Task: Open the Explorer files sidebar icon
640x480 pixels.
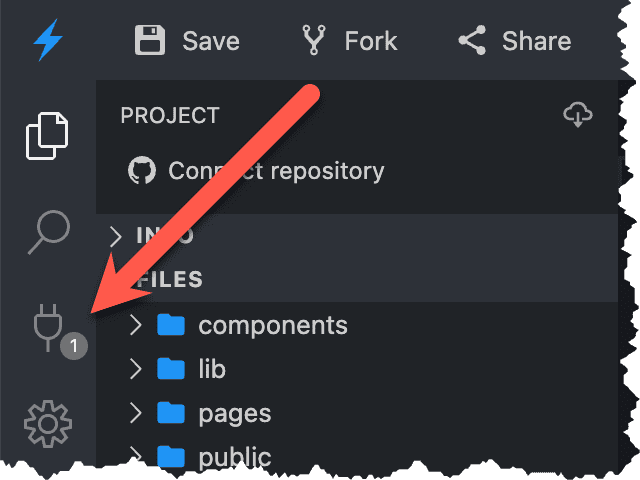Action: coord(48,137)
